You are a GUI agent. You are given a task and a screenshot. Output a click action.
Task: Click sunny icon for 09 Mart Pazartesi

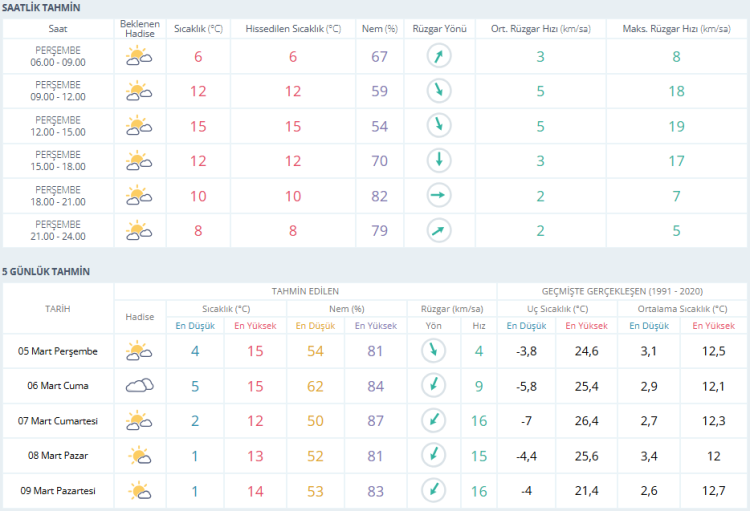(x=139, y=491)
